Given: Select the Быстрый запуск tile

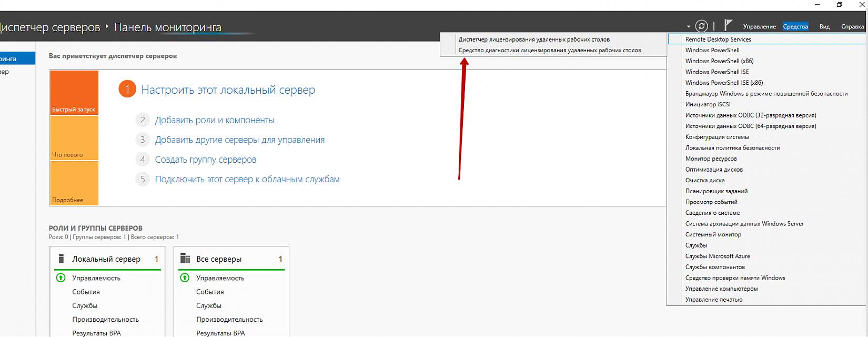Looking at the screenshot, I should coord(74,93).
